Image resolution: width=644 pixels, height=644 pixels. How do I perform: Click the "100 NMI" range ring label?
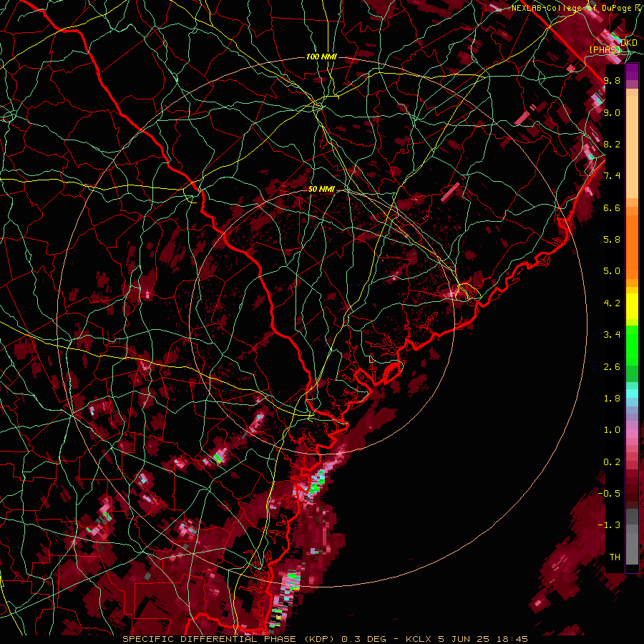tap(321, 57)
